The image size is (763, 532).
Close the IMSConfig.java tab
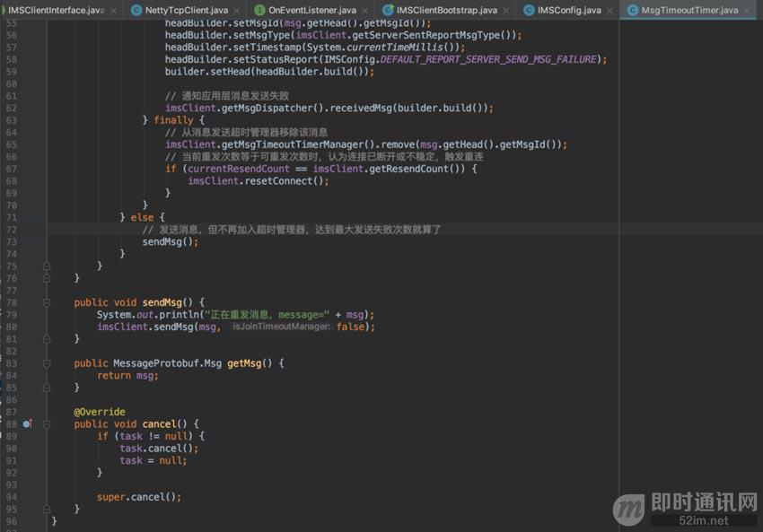point(610,10)
